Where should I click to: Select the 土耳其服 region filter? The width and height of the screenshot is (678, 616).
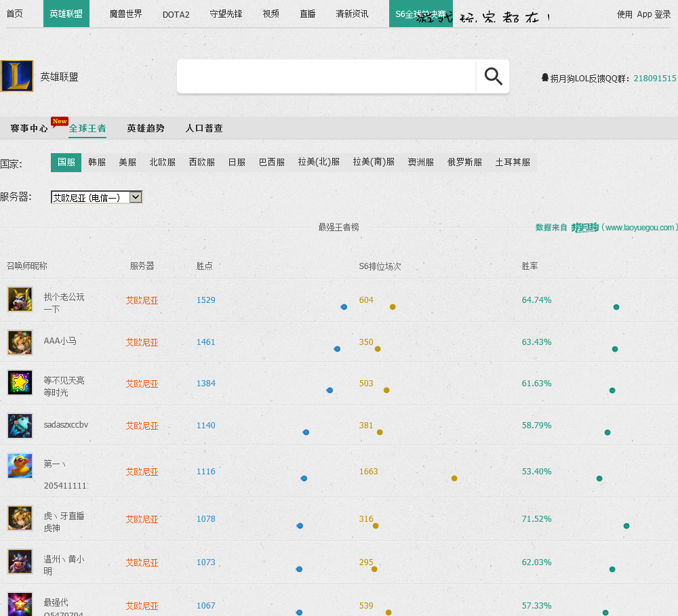click(513, 163)
